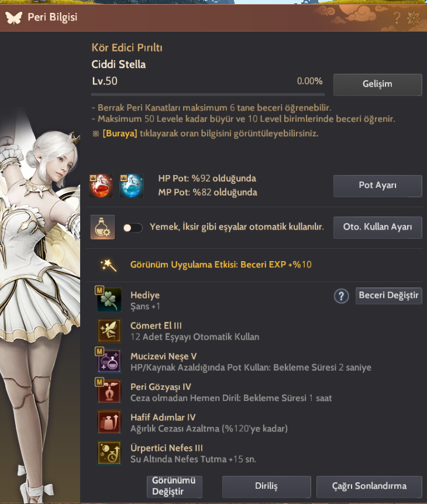427x504 pixels.
Task: Open the help icon in title bar
Action: pyautogui.click(x=397, y=18)
